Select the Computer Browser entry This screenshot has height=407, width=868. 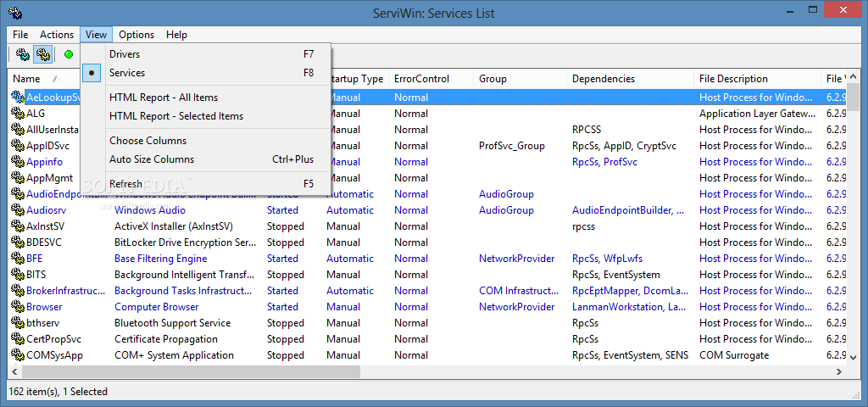point(157,306)
